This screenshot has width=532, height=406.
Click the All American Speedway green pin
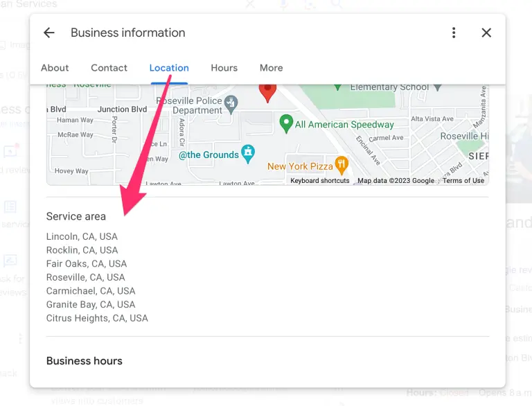286,123
